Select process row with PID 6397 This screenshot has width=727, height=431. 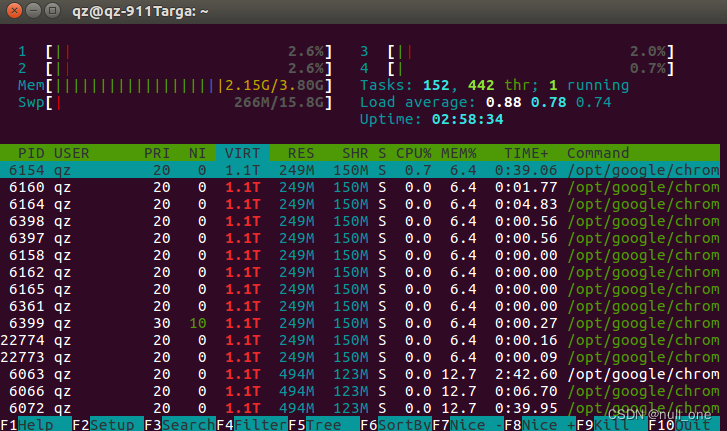tap(360, 238)
